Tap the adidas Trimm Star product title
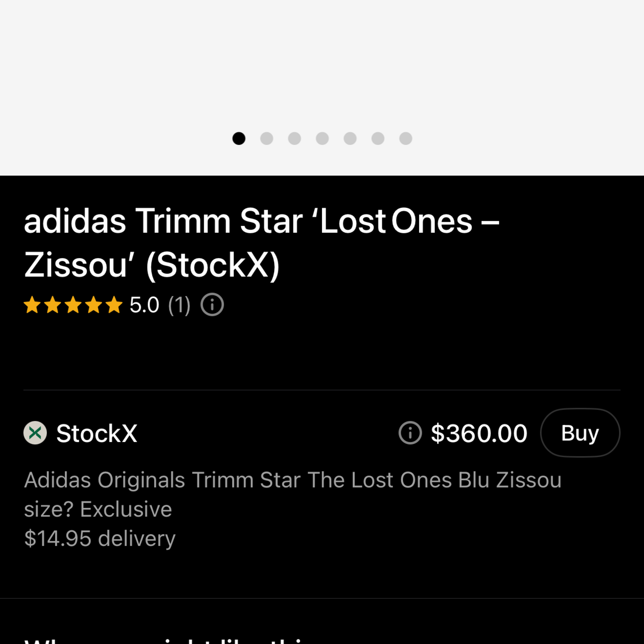 tap(261, 242)
